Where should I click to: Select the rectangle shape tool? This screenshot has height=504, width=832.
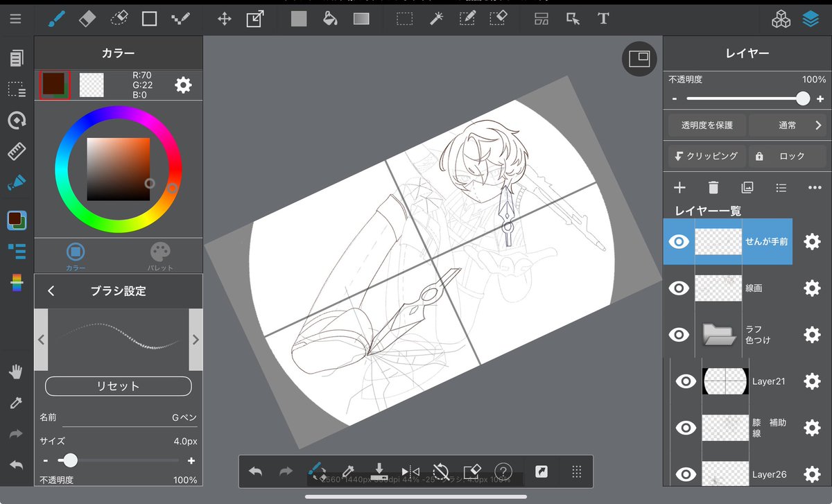(x=149, y=19)
